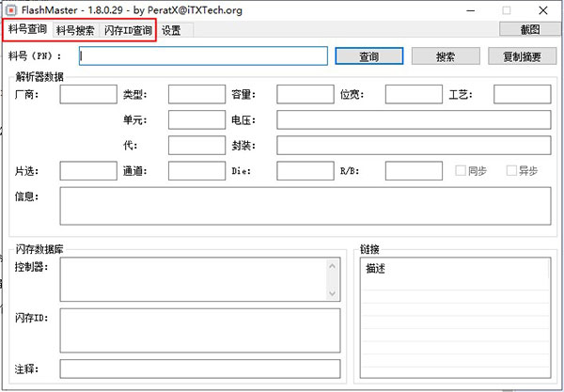Switch to the 料号查询 tab

tap(27, 30)
